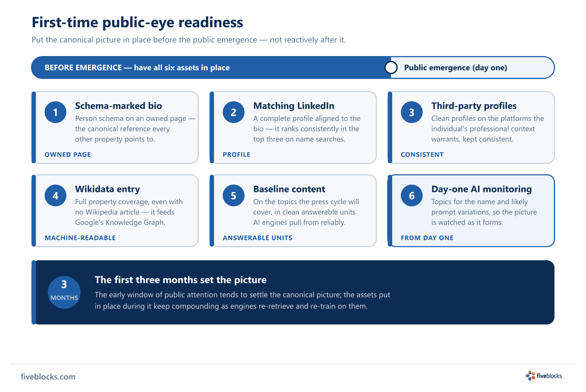586x392 pixels.
Task: Select the number 5 Baseline content badge
Action: click(x=234, y=195)
